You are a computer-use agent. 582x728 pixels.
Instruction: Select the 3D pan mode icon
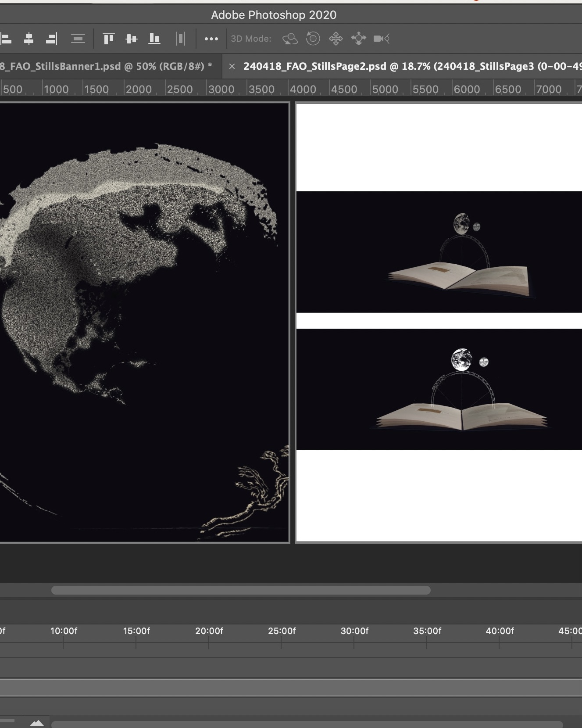(x=336, y=39)
